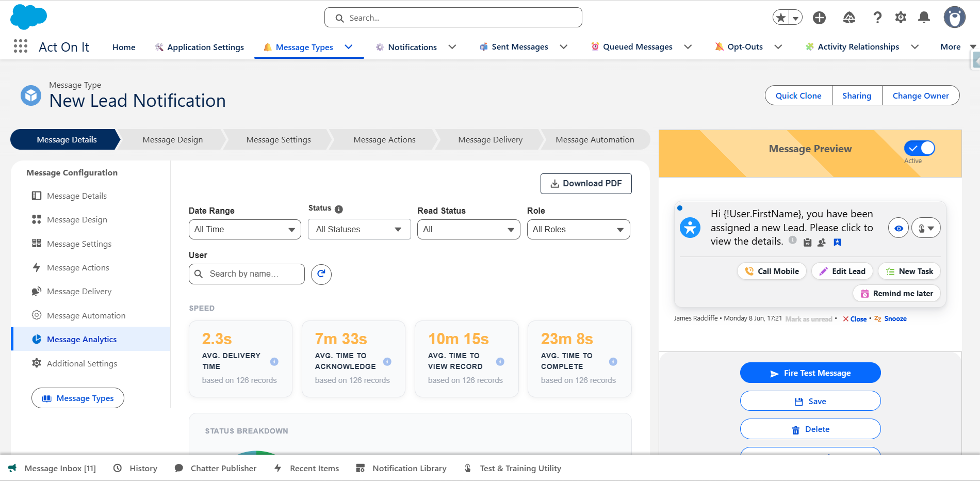Open the Favorites star icon
Image resolution: width=980 pixels, height=481 pixels.
coord(781,18)
